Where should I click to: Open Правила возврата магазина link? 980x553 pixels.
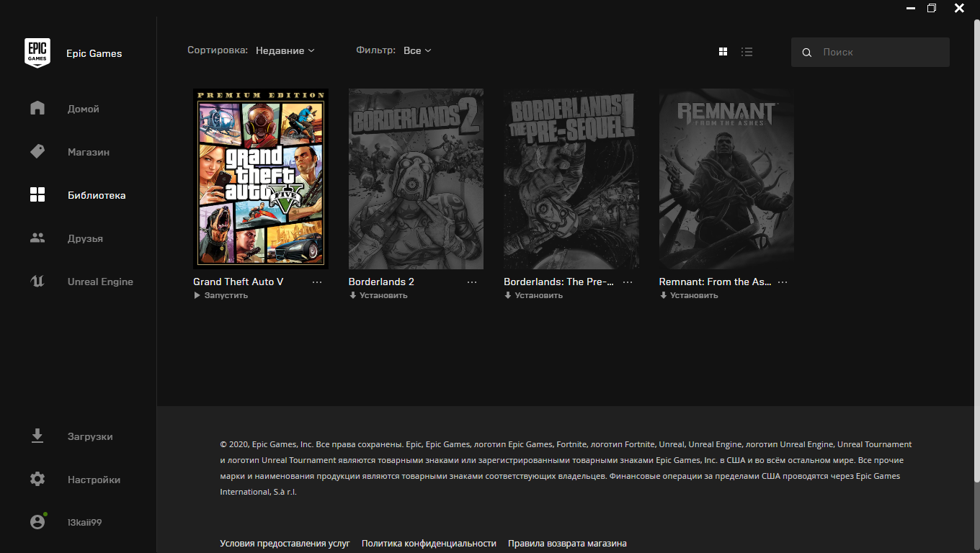(x=567, y=544)
